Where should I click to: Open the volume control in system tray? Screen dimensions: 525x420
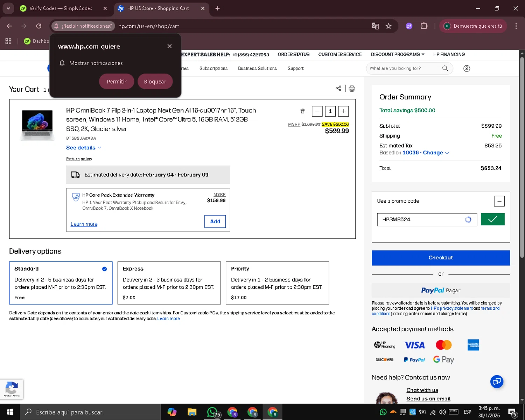tap(442, 412)
